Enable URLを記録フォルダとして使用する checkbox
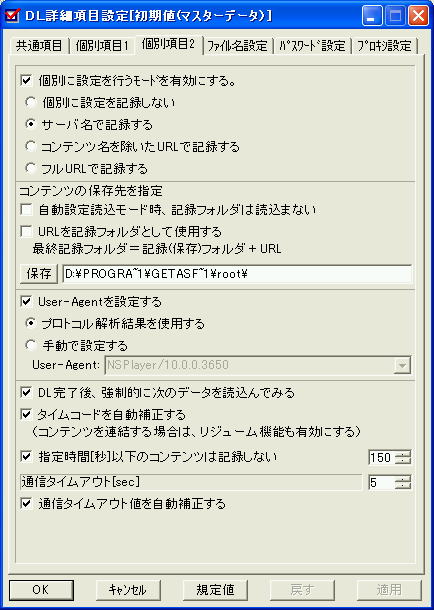Screen dimensions: 434x610 tap(26, 232)
